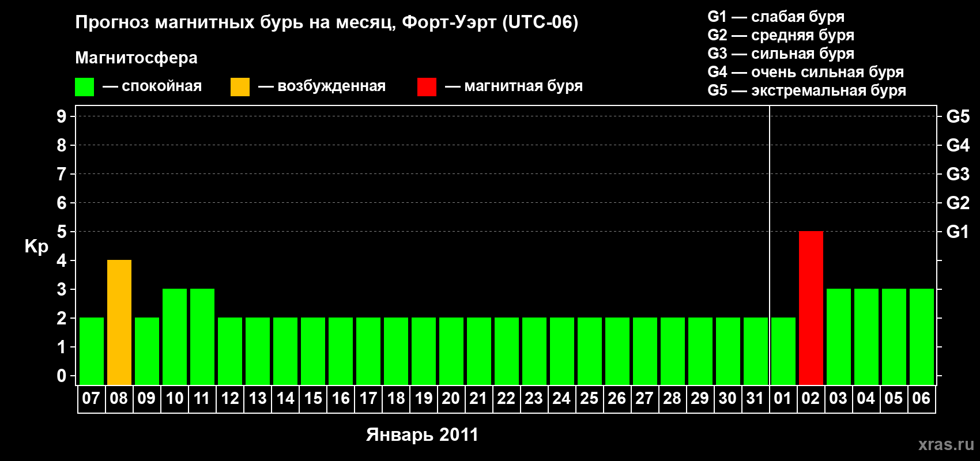This screenshot has height=461, width=980.
Task: Click date label 07 on the axis
Action: [91, 398]
